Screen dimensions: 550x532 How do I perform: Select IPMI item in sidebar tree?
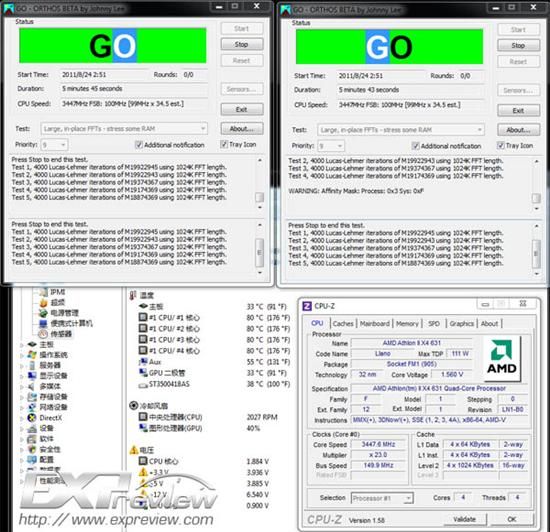click(53, 292)
